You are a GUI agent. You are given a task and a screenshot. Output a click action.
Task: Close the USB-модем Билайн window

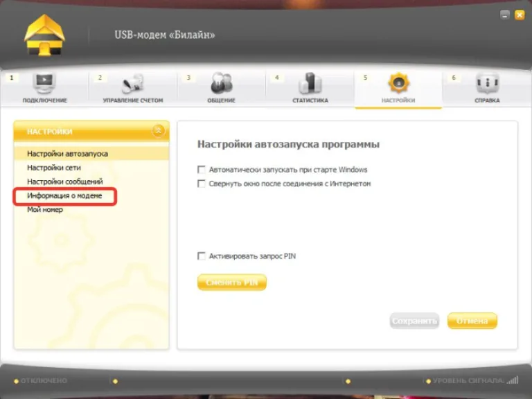pyautogui.click(x=520, y=15)
